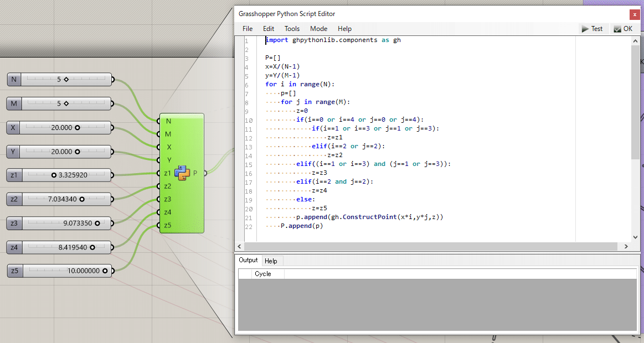Click the P.append(p) code line

coord(302,226)
